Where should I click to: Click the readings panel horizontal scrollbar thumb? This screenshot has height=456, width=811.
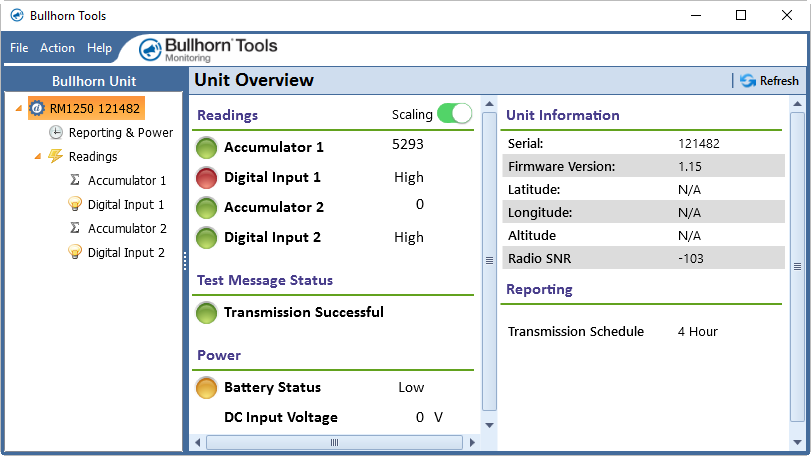[333, 442]
